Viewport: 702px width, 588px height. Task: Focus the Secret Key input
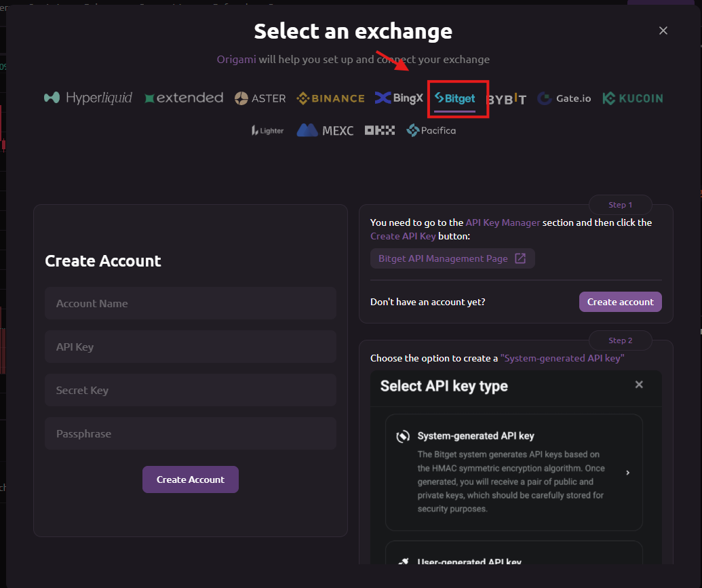[x=191, y=390]
